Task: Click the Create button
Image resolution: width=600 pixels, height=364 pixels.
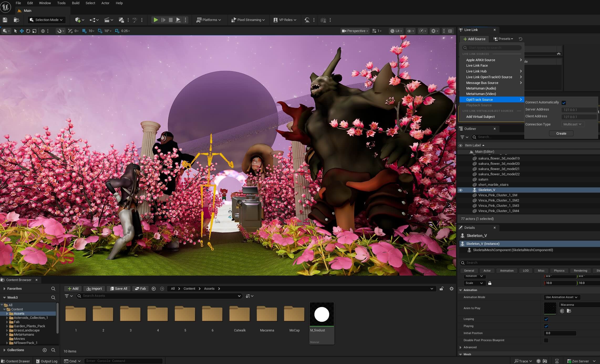Action: pyautogui.click(x=561, y=134)
